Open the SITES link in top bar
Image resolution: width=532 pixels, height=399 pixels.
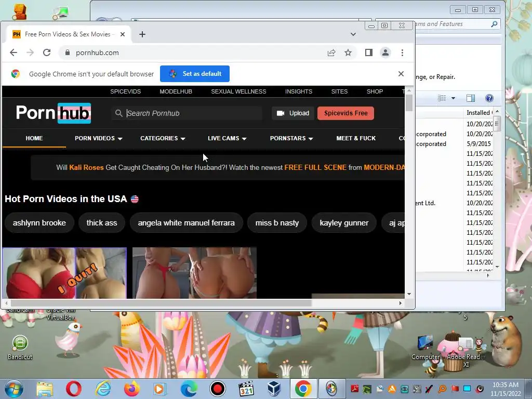(339, 91)
